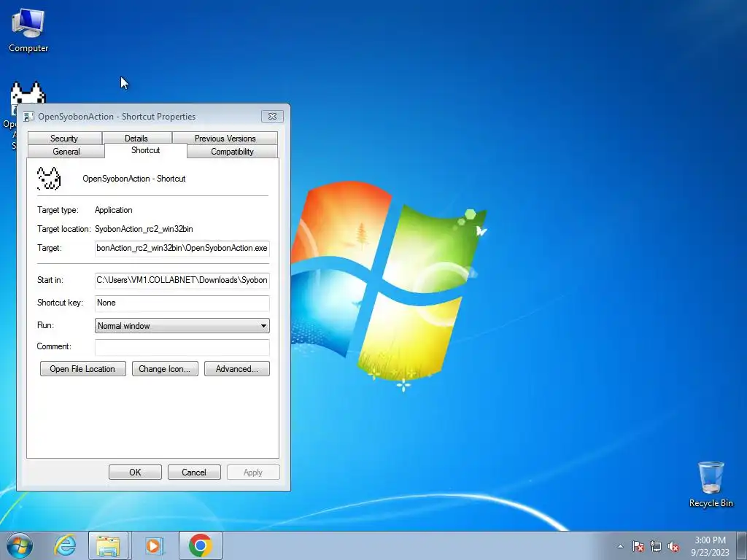Switch to the Details tab
Screen dimensions: 747x560
click(136, 138)
